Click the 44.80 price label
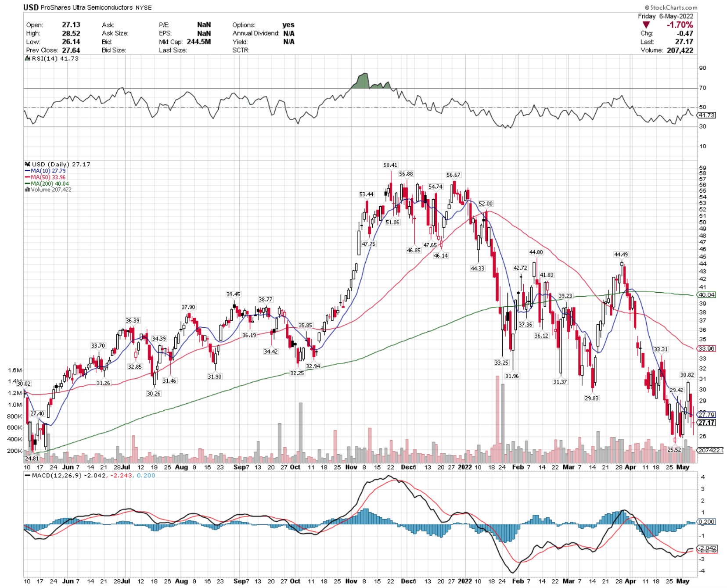 click(536, 252)
